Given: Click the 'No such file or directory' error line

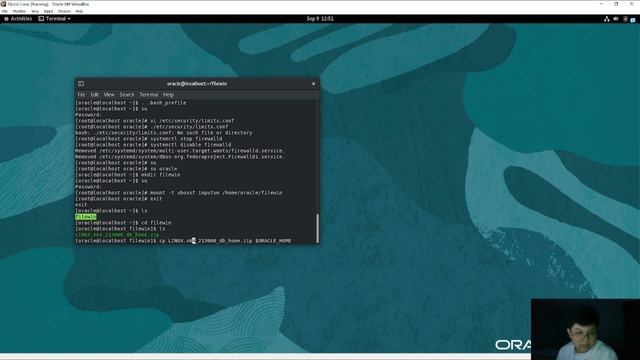Looking at the screenshot, I should [x=164, y=133].
